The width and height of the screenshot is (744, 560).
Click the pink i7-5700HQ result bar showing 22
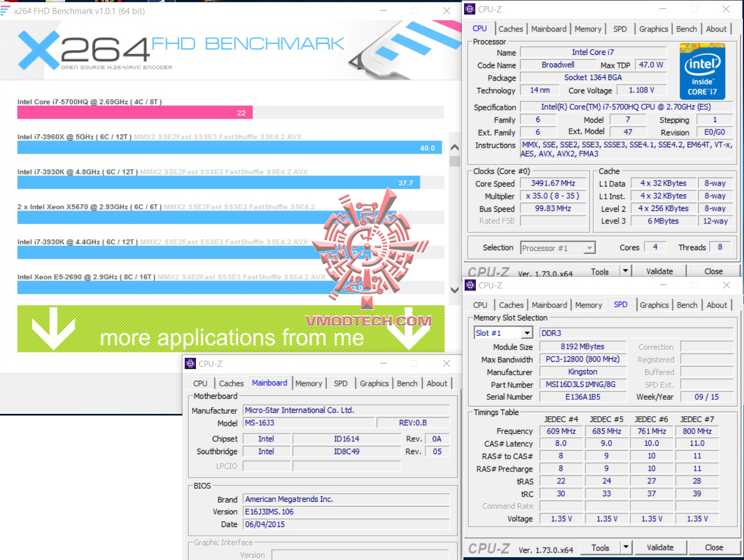pyautogui.click(x=135, y=113)
